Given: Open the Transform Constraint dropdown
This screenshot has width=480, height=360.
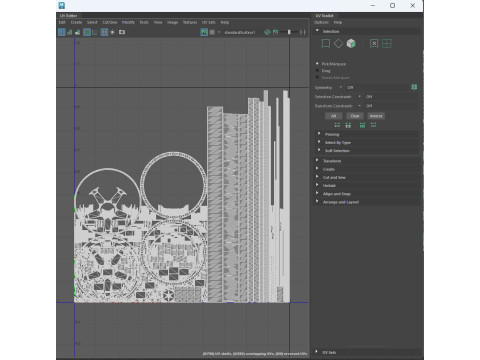Looking at the screenshot, I should tap(359, 106).
